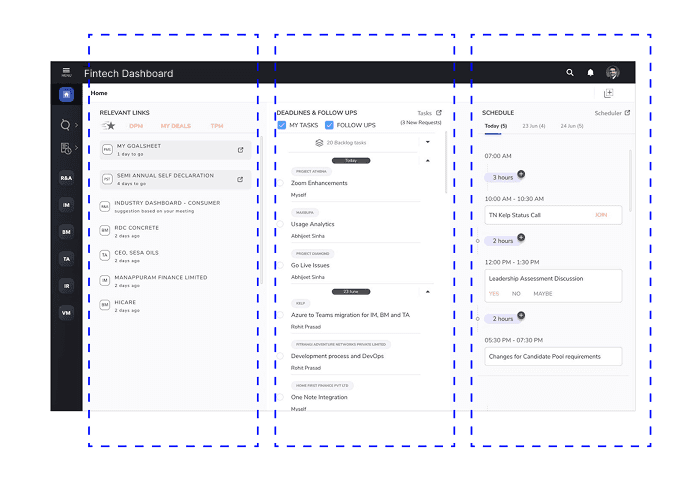This screenshot has height=479, width=691.
Task: Respond MAYBE to Leadership Assessment Discussion
Action: [x=543, y=293]
